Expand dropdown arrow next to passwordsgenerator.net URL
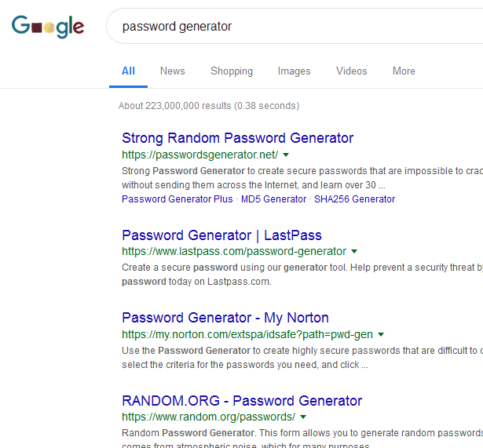 [286, 155]
